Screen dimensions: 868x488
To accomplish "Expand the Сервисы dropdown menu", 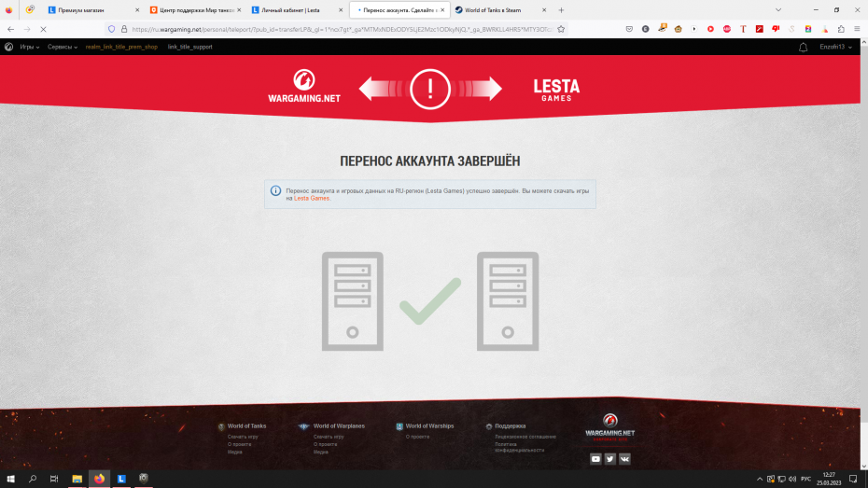I will click(62, 47).
